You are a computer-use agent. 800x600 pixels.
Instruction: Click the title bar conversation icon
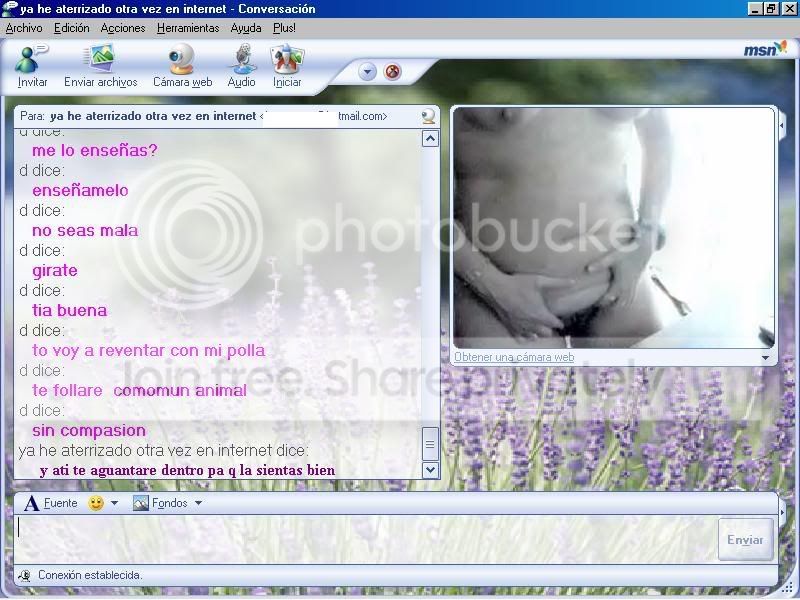click(9, 9)
